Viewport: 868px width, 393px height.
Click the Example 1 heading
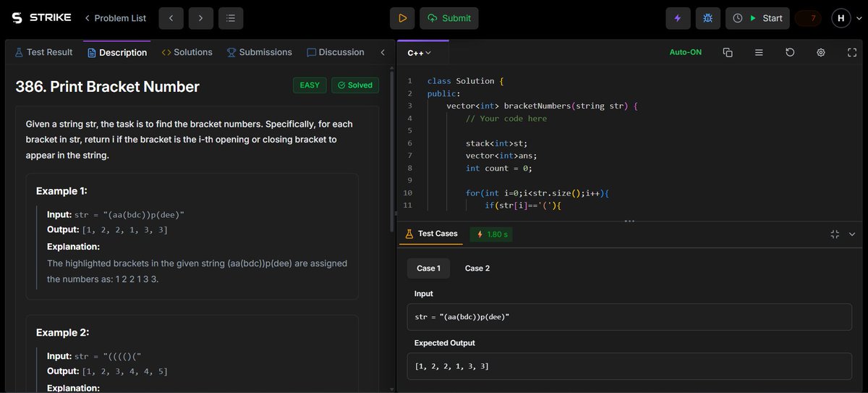pyautogui.click(x=61, y=191)
